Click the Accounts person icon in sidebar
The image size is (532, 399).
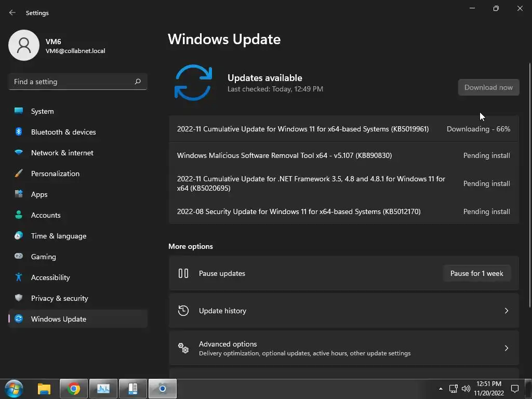pyautogui.click(x=19, y=215)
